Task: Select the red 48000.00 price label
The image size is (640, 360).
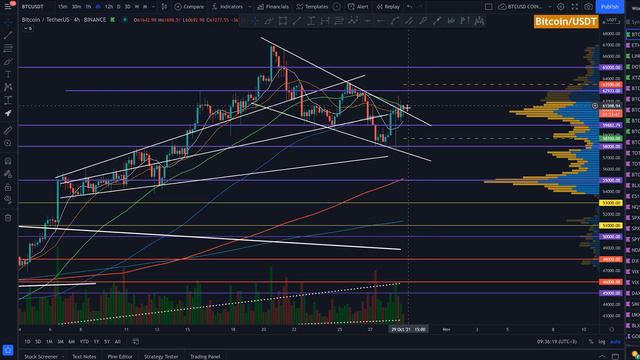Action: click(x=611, y=259)
